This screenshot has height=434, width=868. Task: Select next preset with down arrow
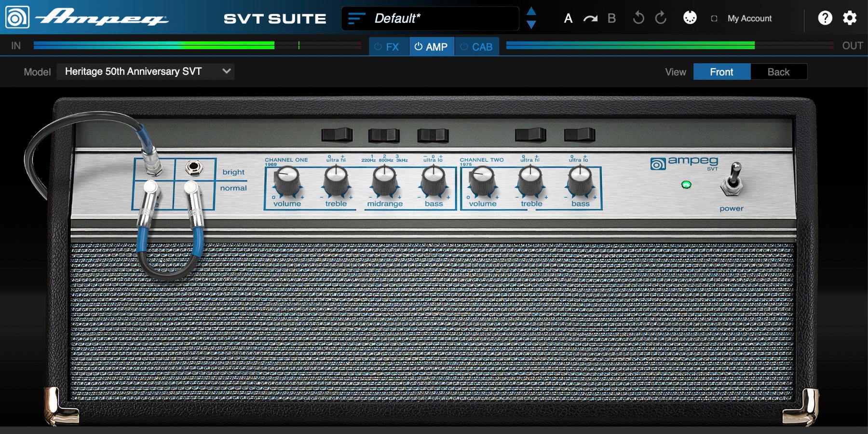tap(531, 25)
